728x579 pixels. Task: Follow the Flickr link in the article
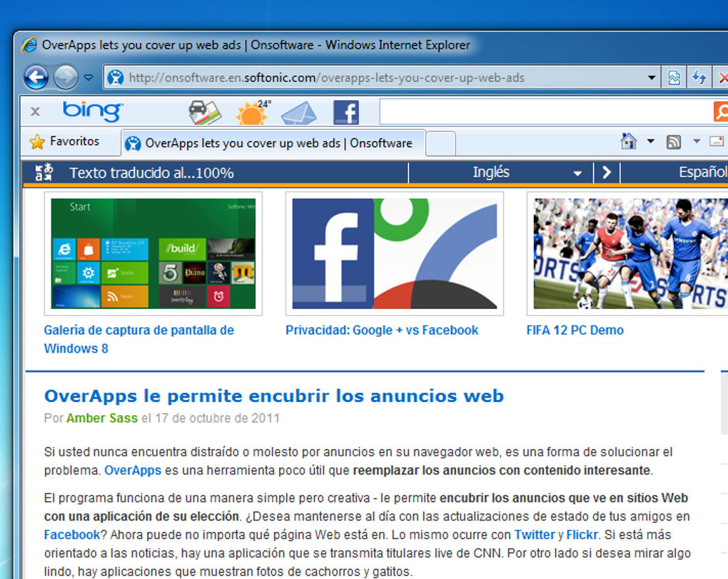(x=582, y=535)
